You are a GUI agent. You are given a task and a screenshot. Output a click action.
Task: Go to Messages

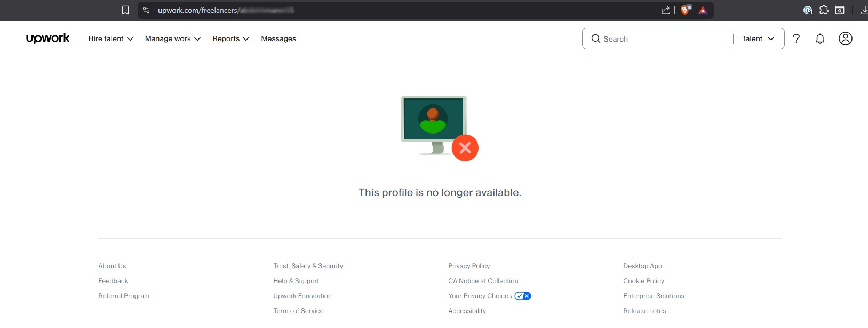click(278, 38)
